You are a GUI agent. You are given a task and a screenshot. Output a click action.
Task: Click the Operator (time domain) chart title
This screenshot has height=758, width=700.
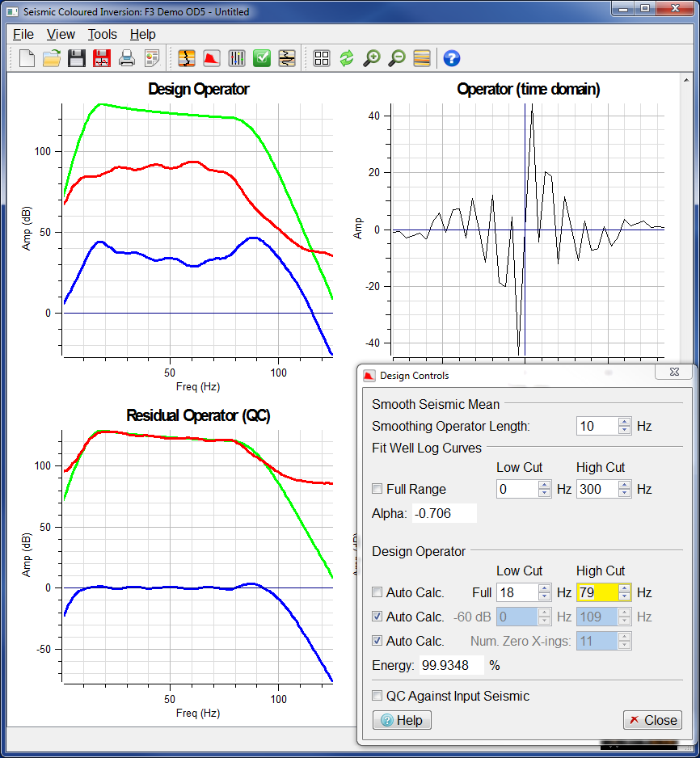coord(529,89)
